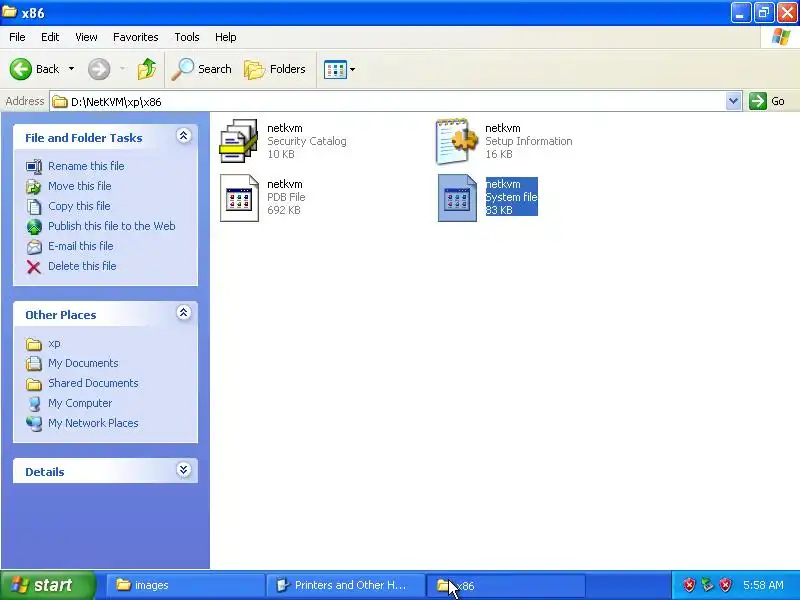Toggle the Folders pane

[275, 69]
